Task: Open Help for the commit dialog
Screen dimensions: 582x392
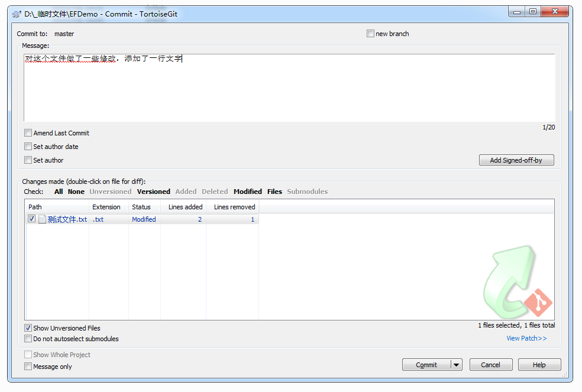Action: pos(539,365)
